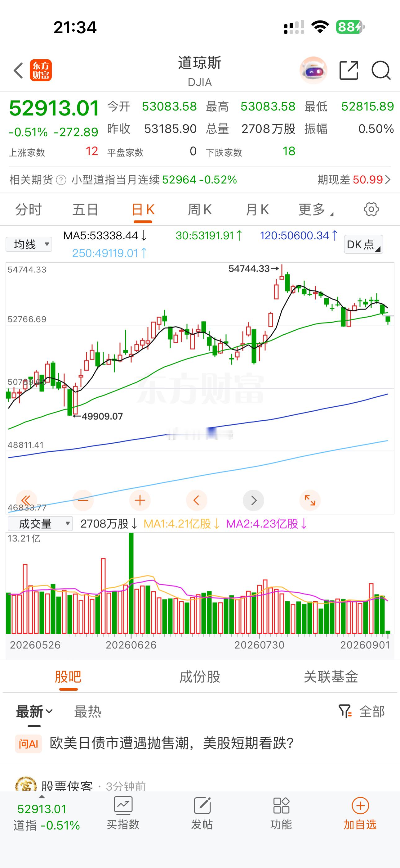400x868 pixels.
Task: Switch to 最热 posts
Action: (87, 711)
